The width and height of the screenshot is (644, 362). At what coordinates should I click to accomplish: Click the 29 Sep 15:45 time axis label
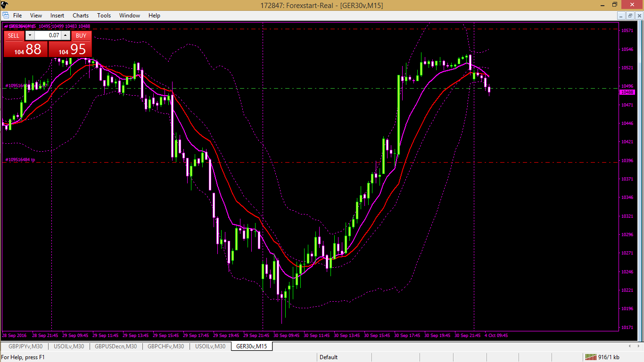[166, 336]
